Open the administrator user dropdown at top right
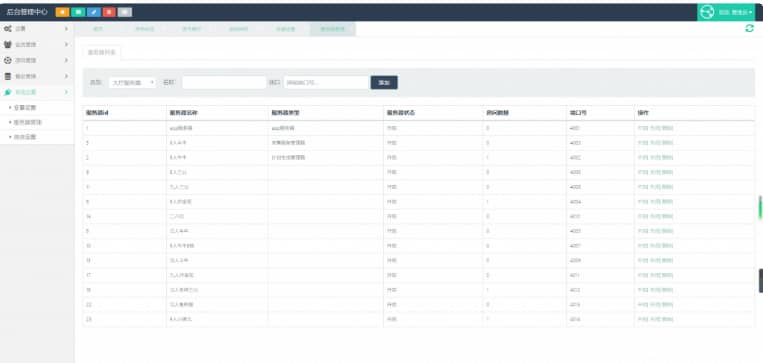763x363 pixels. pos(736,12)
